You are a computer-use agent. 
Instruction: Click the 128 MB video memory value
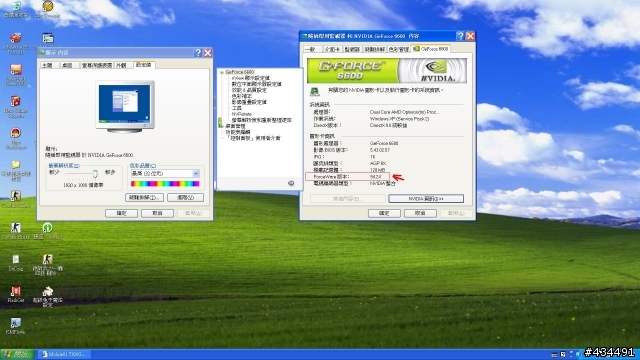coord(378,170)
